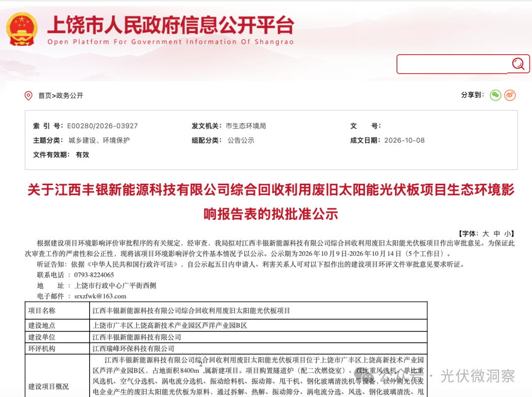Share to Weibo icon
The height and width of the screenshot is (397, 532).
coord(510,96)
